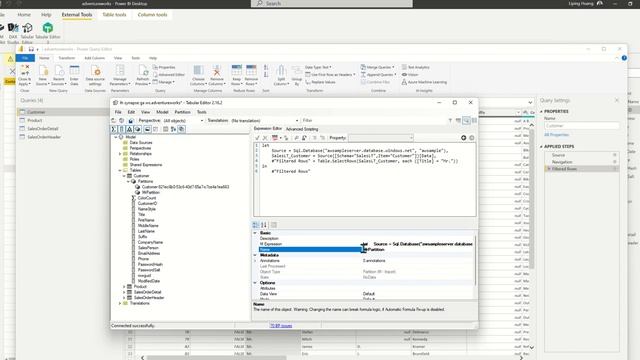Image resolution: width=640 pixels, height=360 pixels.
Task: Open Property dropdown in Expression Editor
Action: 381,138
